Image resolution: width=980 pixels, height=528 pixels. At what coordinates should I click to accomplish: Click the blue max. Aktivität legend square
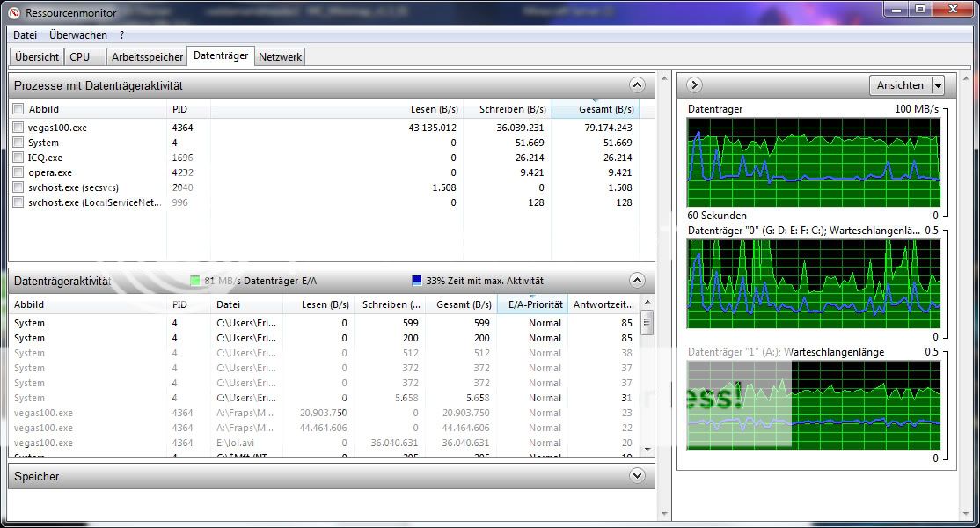pos(417,281)
